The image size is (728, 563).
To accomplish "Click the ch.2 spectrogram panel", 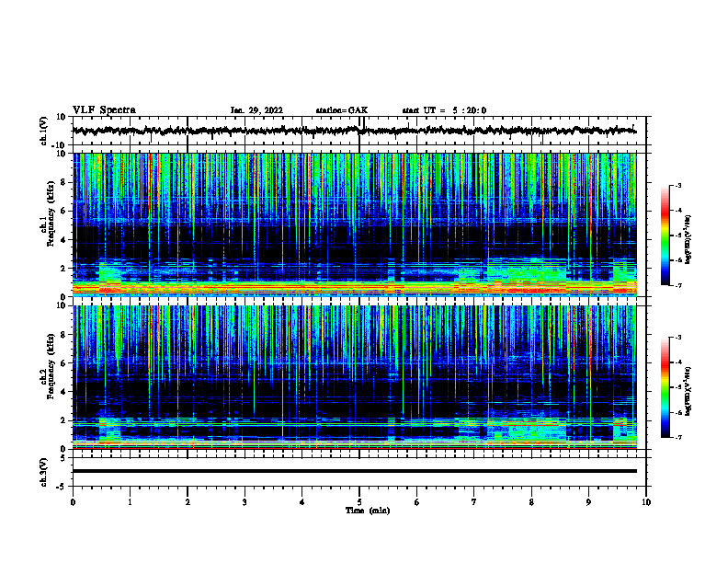I will tap(355, 377).
